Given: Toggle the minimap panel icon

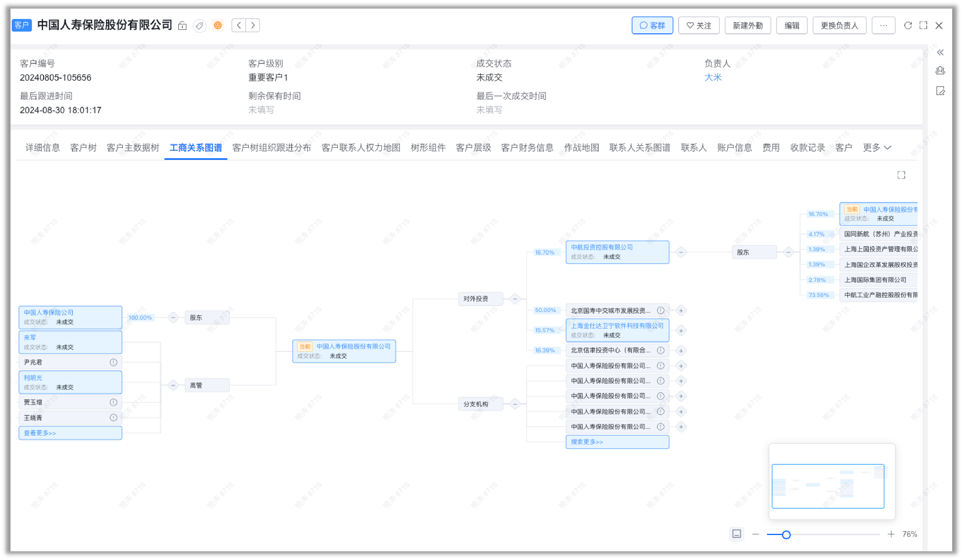Looking at the screenshot, I should [737, 534].
